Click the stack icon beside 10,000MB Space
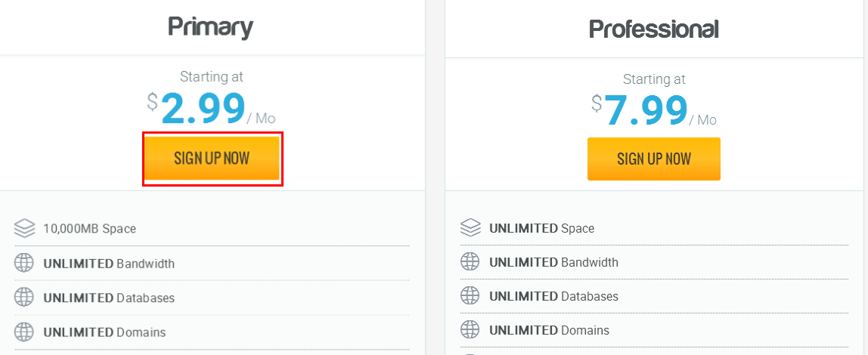Image resolution: width=868 pixels, height=355 pixels. click(x=25, y=227)
